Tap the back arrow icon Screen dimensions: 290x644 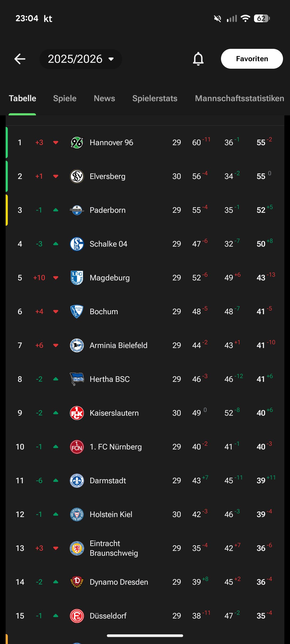point(20,59)
